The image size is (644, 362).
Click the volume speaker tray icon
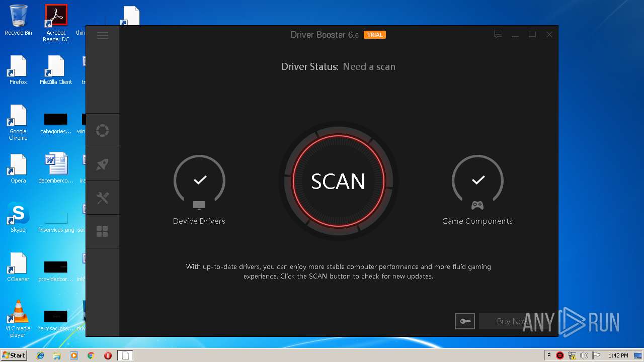[584, 355]
